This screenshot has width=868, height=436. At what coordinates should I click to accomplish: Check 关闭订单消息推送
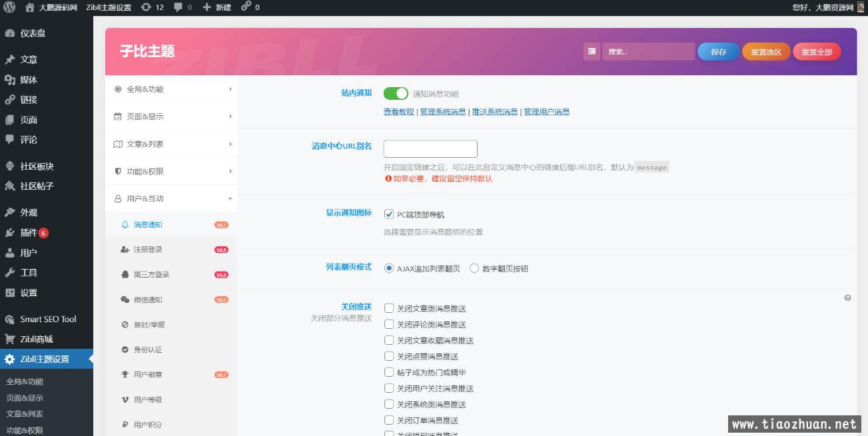[389, 420]
